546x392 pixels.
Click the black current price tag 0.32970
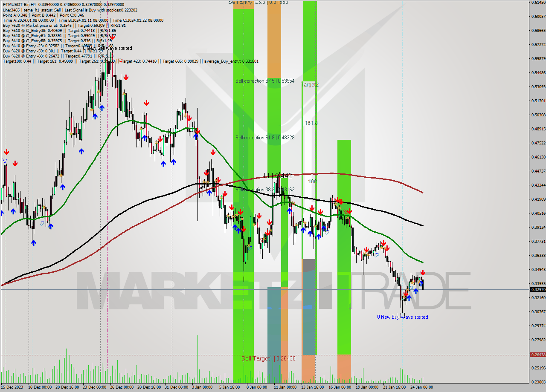point(537,290)
